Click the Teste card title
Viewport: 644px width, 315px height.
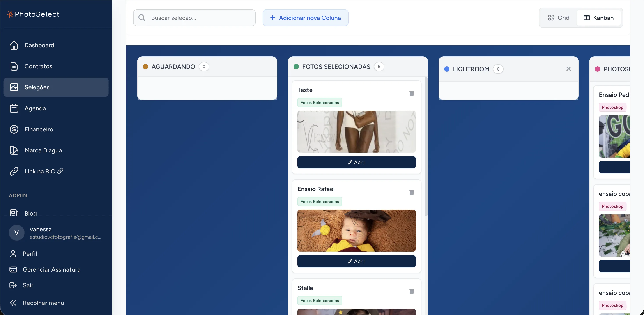(305, 90)
